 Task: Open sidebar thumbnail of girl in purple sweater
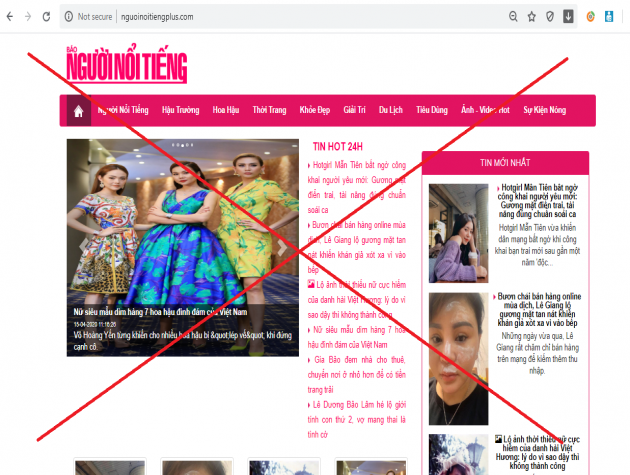coord(458,233)
